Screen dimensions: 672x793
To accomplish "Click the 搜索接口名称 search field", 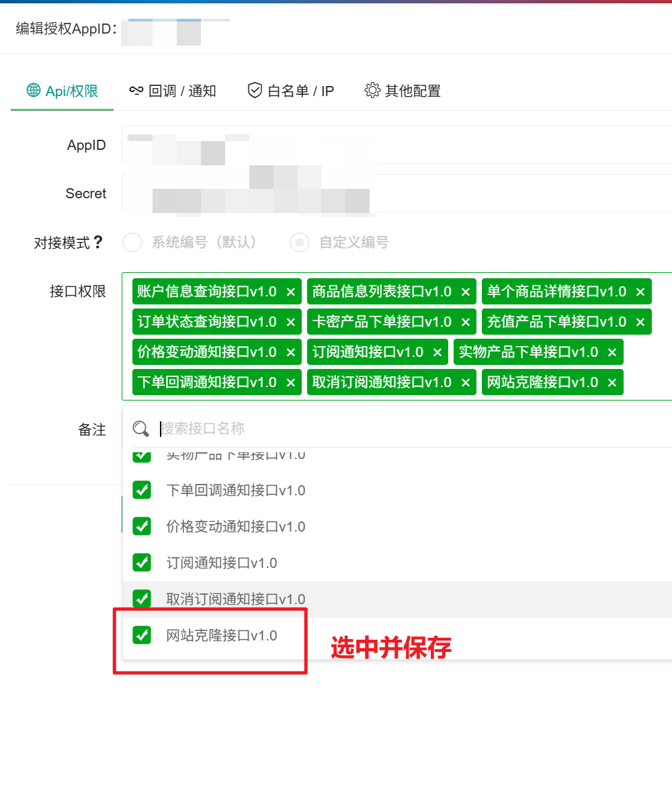I will click(x=403, y=429).
